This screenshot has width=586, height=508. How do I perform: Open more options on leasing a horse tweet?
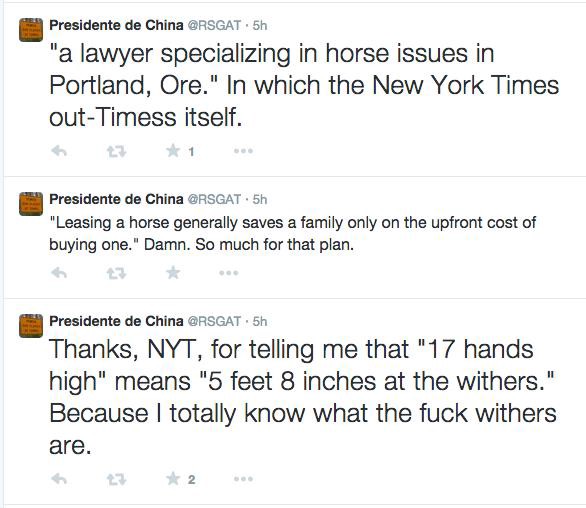(229, 273)
